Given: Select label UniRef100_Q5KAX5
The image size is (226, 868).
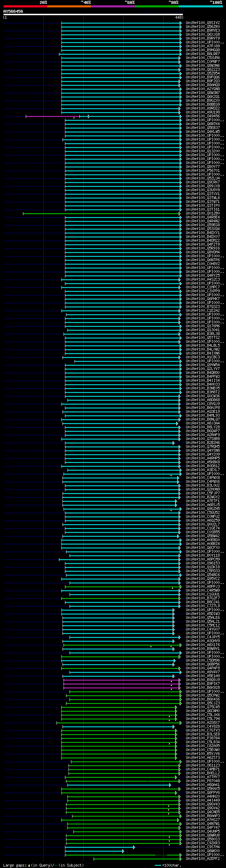Looking at the screenshot, I should (x=203, y=788).
